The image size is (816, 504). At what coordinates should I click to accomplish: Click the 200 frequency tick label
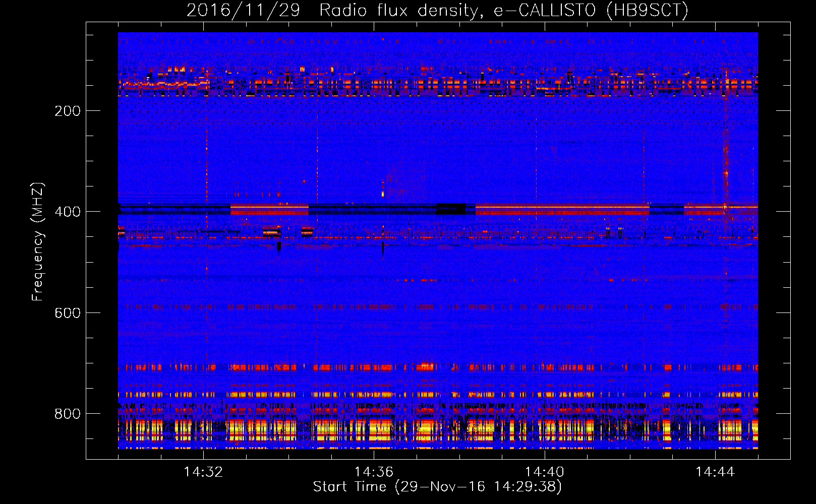(x=68, y=111)
